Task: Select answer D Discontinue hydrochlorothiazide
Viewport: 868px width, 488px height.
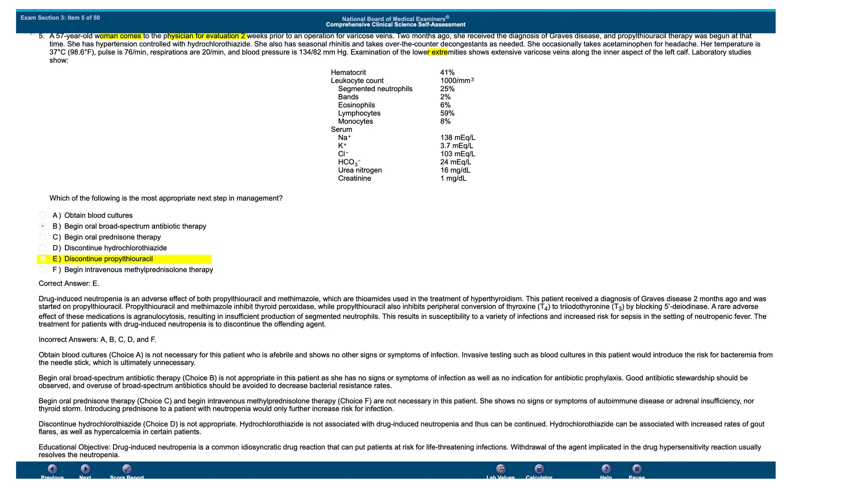Action: (43, 248)
